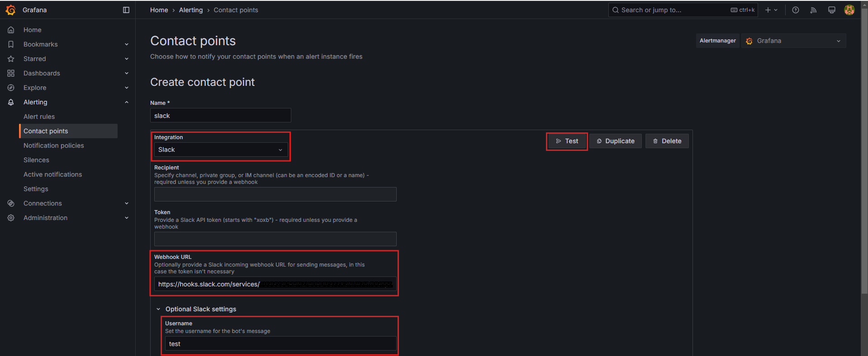Click the Duplicate button
This screenshot has width=868, height=356.
point(616,141)
